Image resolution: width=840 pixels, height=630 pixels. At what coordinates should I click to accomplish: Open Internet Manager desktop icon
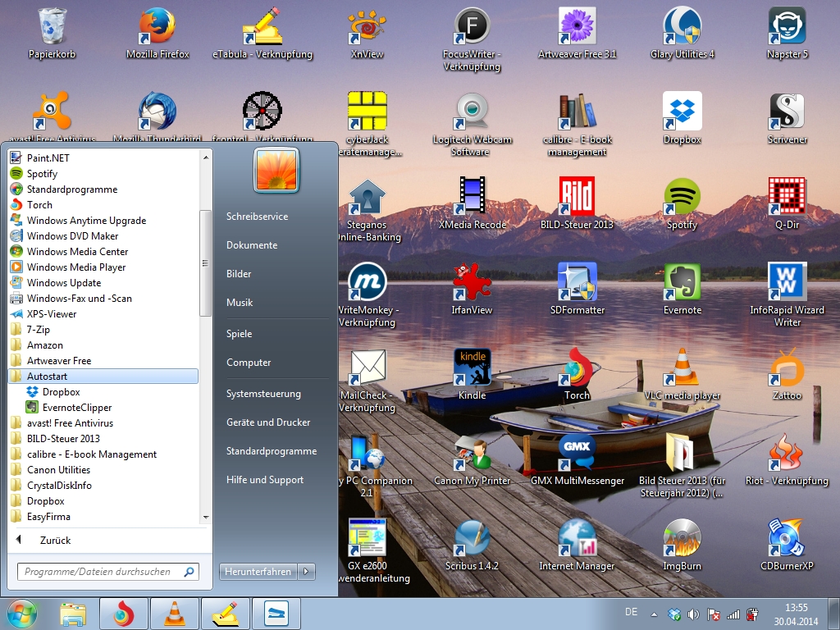click(577, 545)
